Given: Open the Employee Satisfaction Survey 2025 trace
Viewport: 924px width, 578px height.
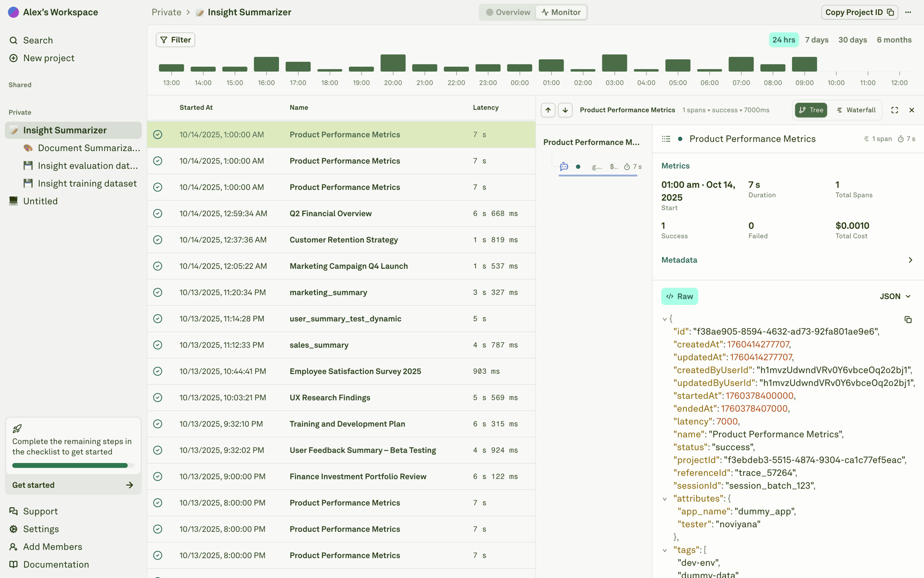Looking at the screenshot, I should point(341,372).
